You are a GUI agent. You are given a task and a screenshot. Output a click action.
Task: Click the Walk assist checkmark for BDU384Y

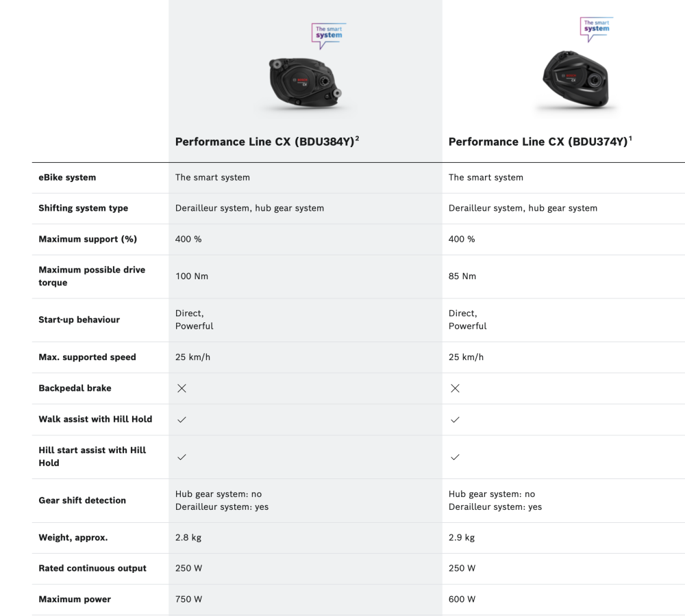click(182, 420)
